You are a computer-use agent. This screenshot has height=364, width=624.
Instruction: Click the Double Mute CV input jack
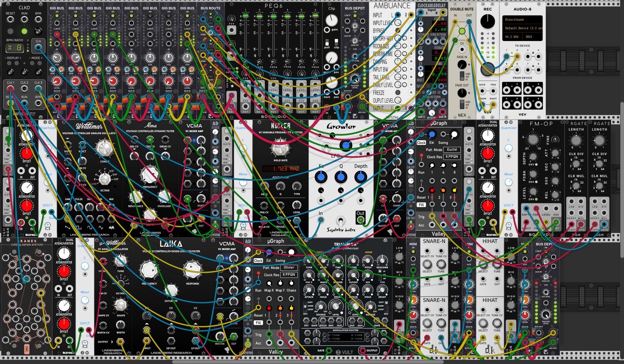[x=462, y=50]
